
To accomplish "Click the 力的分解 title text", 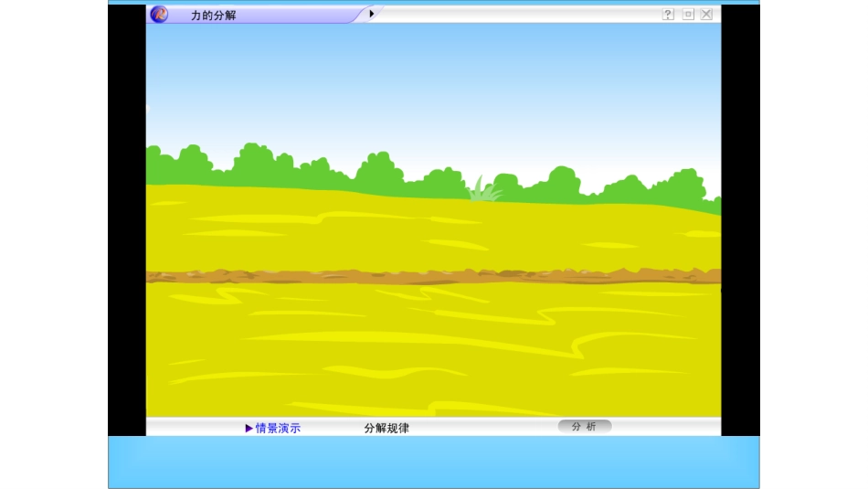I will pos(214,16).
